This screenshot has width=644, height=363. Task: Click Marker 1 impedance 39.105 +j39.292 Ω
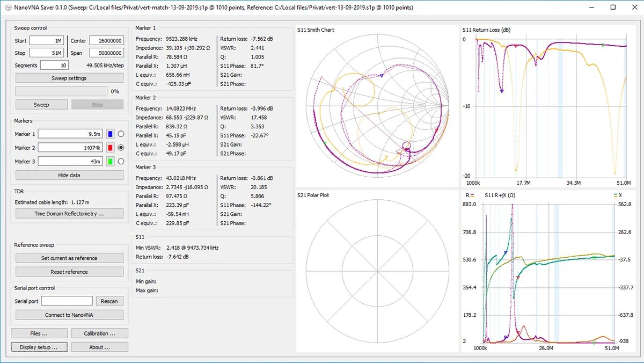coord(188,48)
